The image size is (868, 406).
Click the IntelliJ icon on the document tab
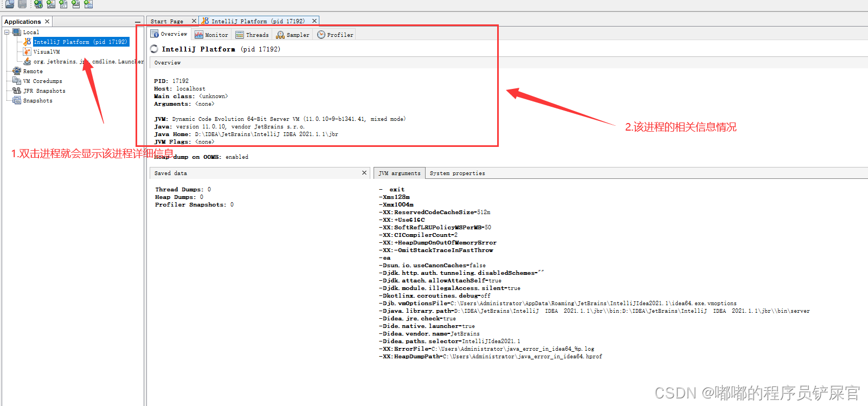[x=205, y=21]
